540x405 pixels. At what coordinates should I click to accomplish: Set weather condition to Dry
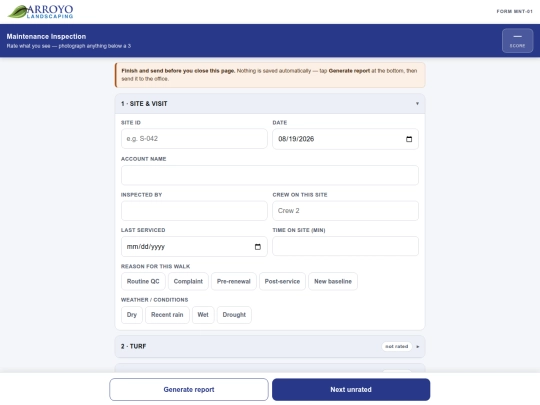click(132, 315)
